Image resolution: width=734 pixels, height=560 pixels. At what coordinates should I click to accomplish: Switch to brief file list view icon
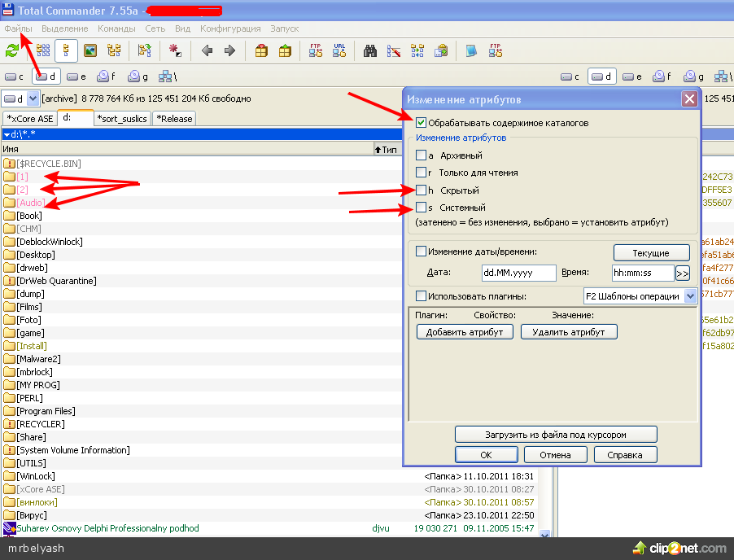43,50
